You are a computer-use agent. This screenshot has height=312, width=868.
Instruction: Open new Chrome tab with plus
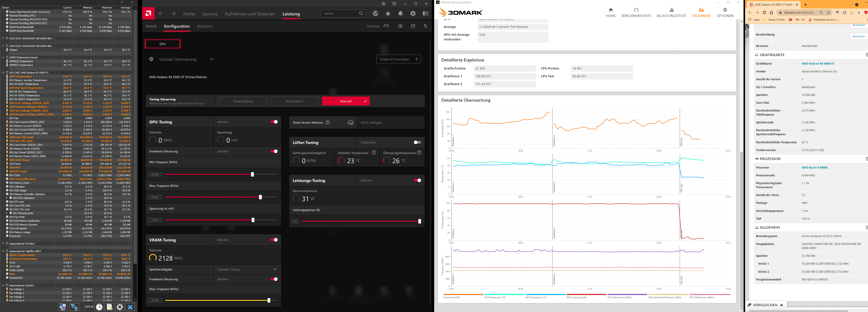tap(805, 5)
